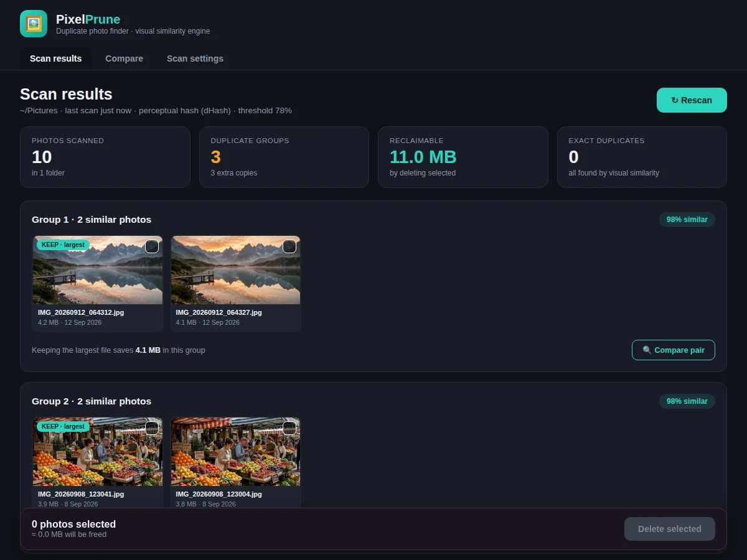Click the Duplicate Groups stat card
Image resolution: width=747 pixels, height=560 pixels.
pyautogui.click(x=284, y=157)
